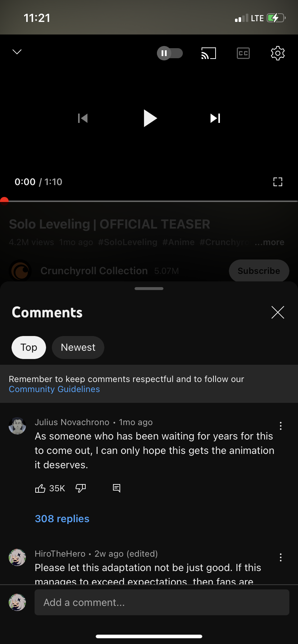Open options menu for Julius Novachrono's comment
This screenshot has height=644, width=298.
click(x=281, y=426)
